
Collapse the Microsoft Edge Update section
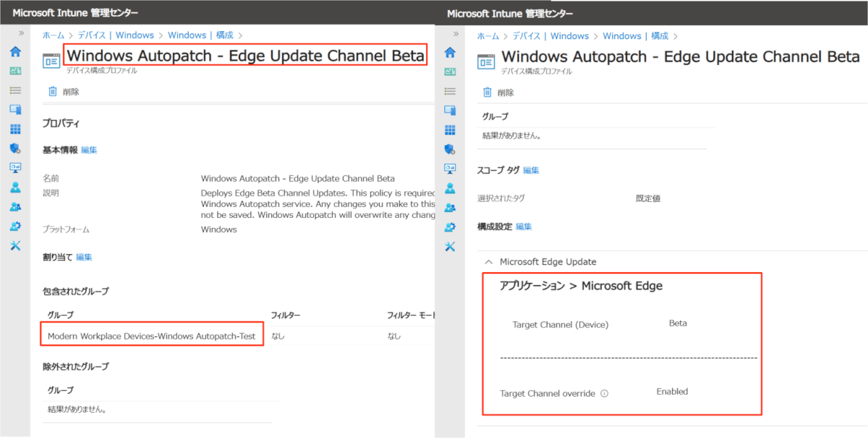click(490, 261)
